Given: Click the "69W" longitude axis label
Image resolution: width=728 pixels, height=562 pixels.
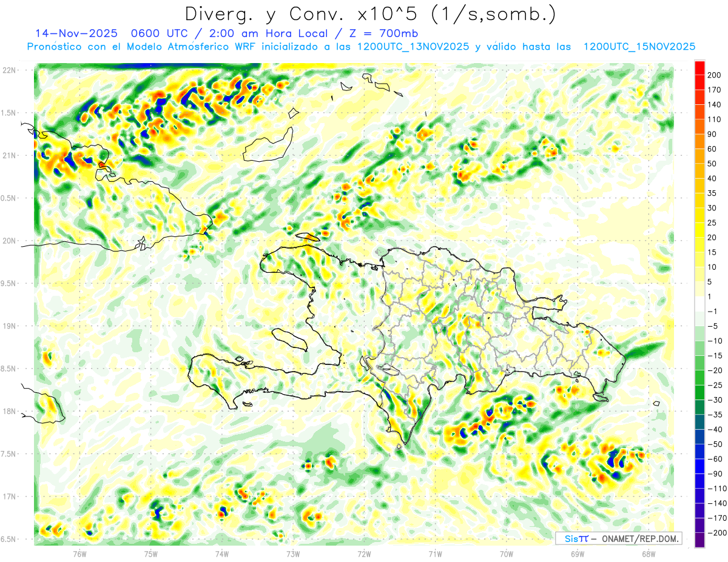Looking at the screenshot, I should (577, 554).
